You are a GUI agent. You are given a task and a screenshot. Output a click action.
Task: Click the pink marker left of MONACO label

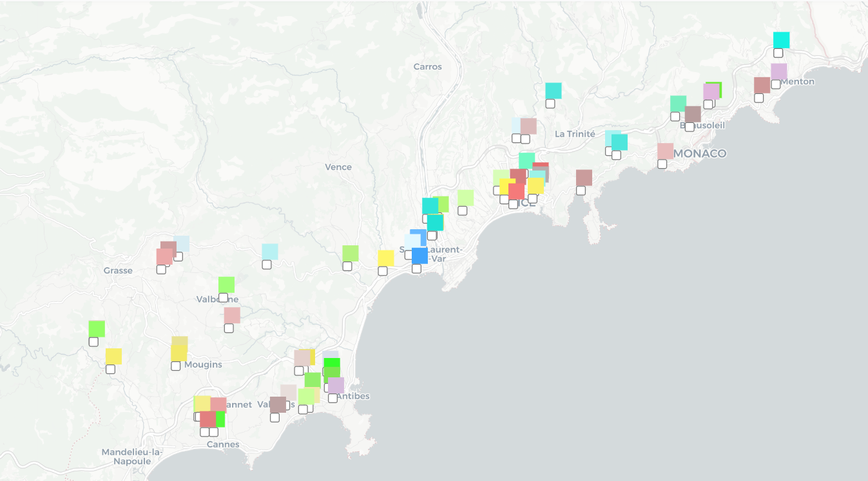coord(665,151)
